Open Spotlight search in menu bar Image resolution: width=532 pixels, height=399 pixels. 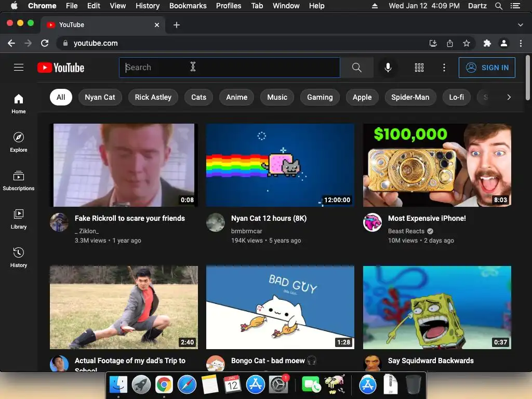[x=498, y=6]
